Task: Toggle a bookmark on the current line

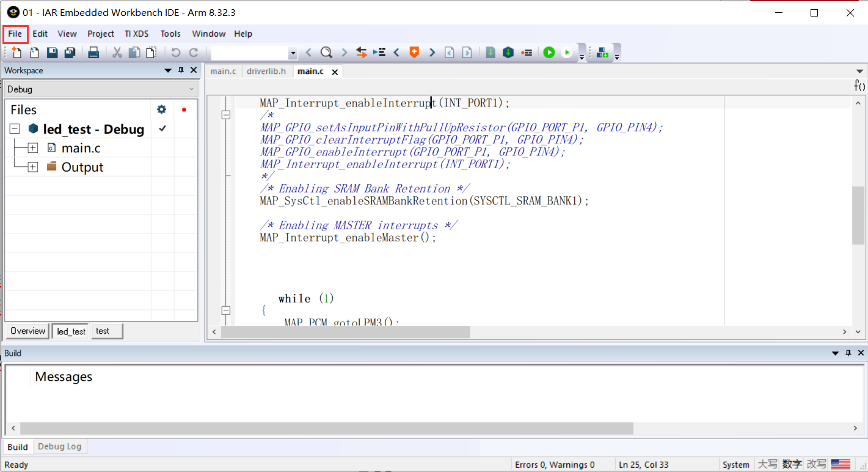Action: point(414,53)
